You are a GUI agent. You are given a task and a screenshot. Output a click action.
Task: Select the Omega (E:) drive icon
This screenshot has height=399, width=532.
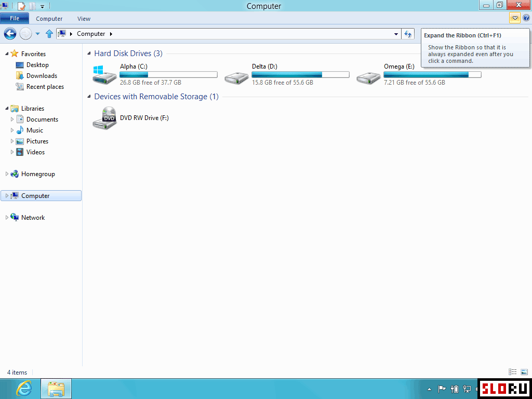[x=368, y=77]
